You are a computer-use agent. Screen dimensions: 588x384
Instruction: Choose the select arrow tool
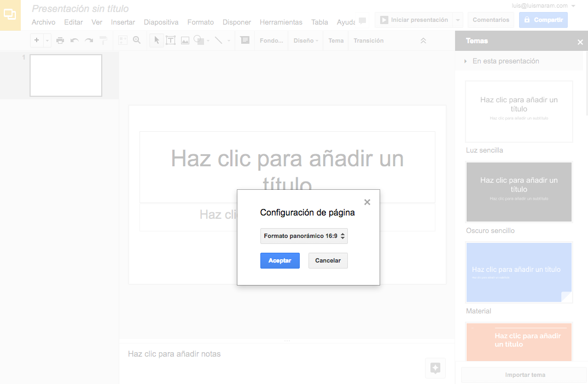coord(156,40)
